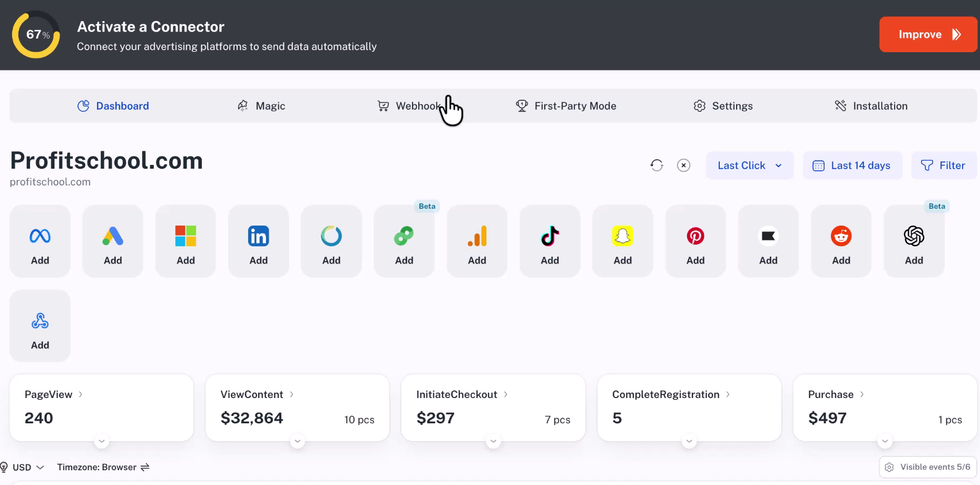Open the Last Click attribution dropdown
Viewport: 980px width, 485px height.
pyautogui.click(x=750, y=166)
